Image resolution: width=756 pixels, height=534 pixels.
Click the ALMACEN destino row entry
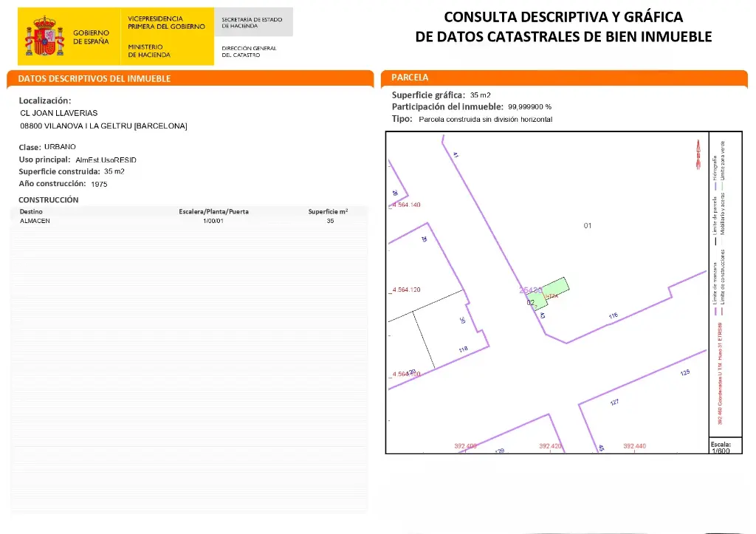[x=34, y=220]
